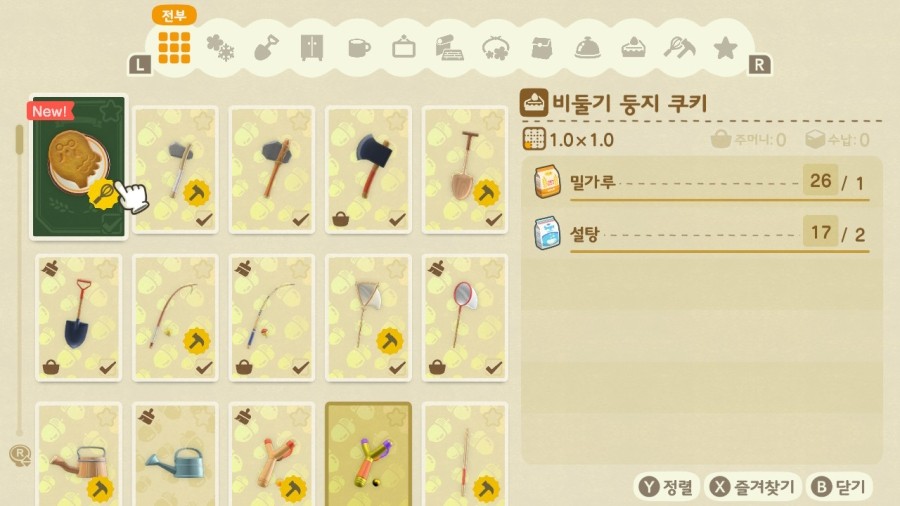Click the X 즐겨찾기 favorite button
The height and width of the screenshot is (506, 900).
click(x=752, y=487)
